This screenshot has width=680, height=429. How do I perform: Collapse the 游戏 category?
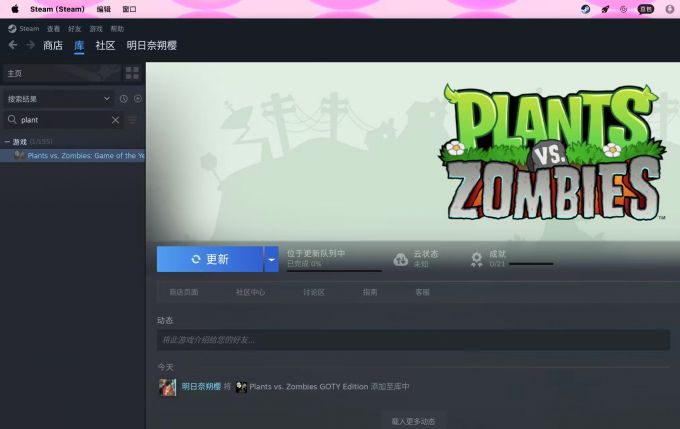click(7, 142)
